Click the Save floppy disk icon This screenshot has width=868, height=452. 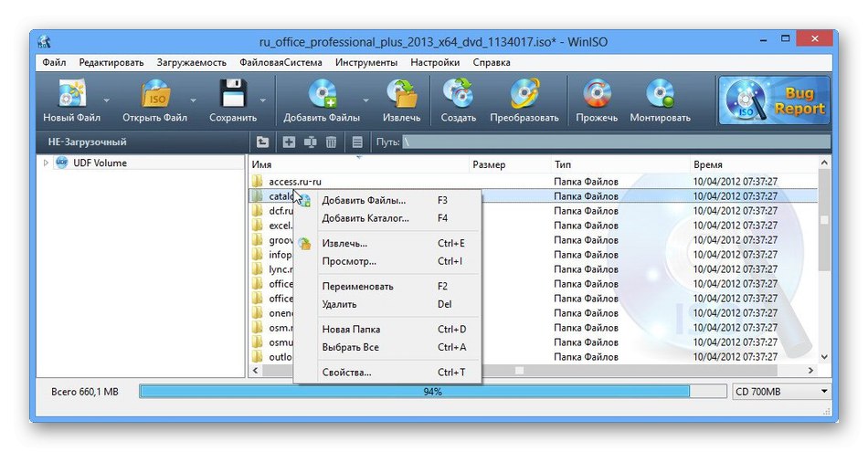pyautogui.click(x=232, y=93)
